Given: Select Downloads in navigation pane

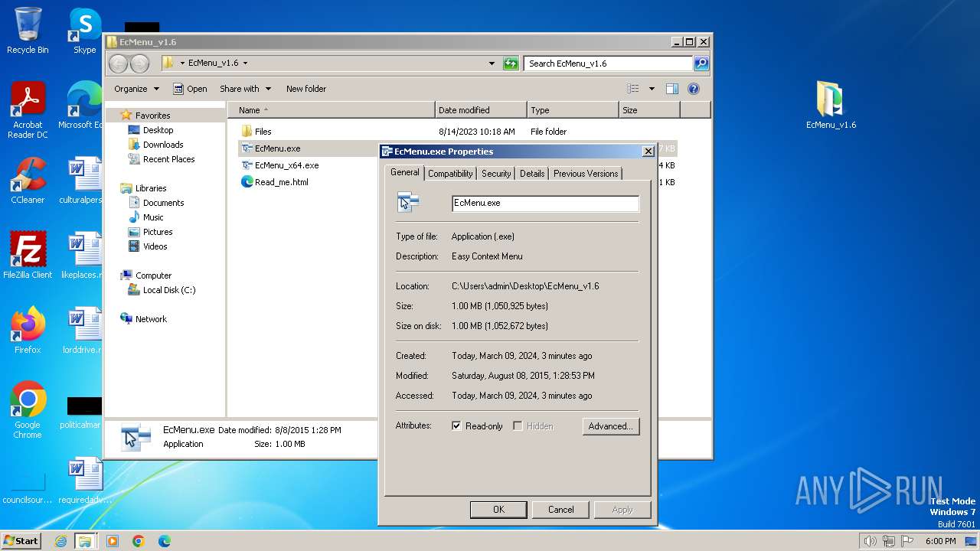Looking at the screenshot, I should click(x=163, y=145).
